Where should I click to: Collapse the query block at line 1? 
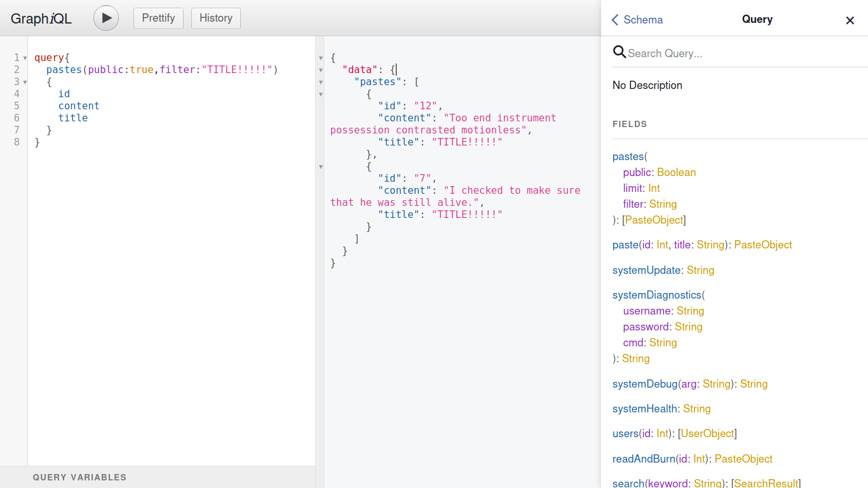[x=25, y=58]
